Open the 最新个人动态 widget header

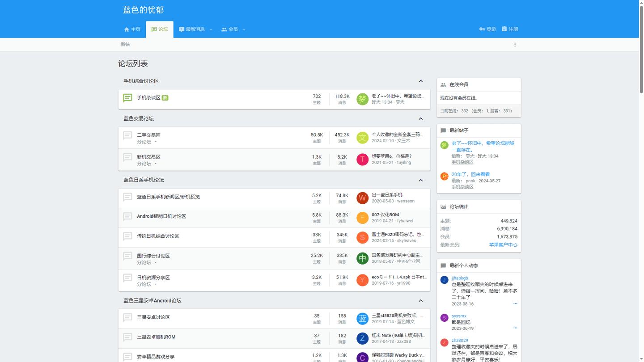pyautogui.click(x=463, y=266)
